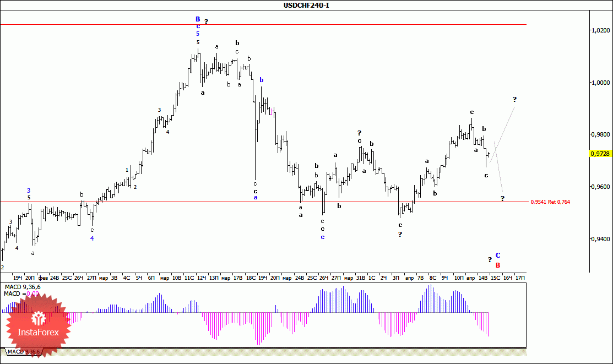Image resolution: width=613 pixels, height=364 pixels.
Task: Click the '2Ч' date label on time axis
Action: tap(383, 278)
